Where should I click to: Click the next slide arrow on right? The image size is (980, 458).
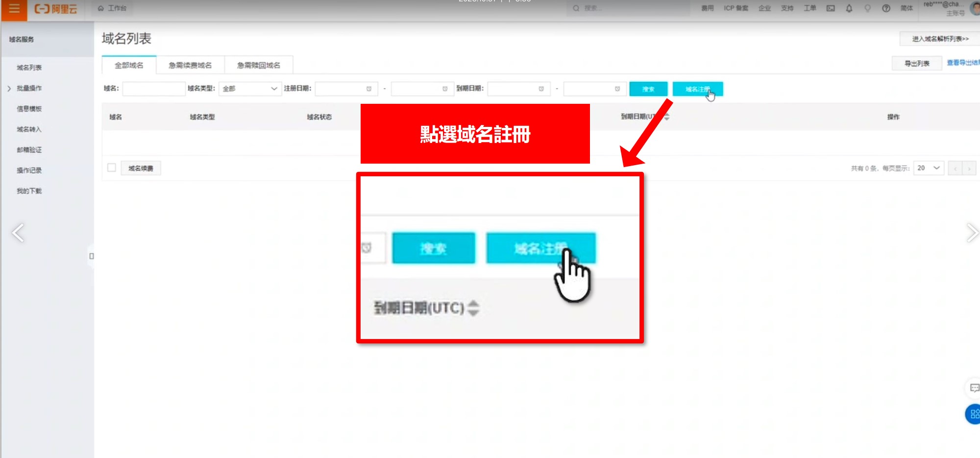click(x=971, y=233)
